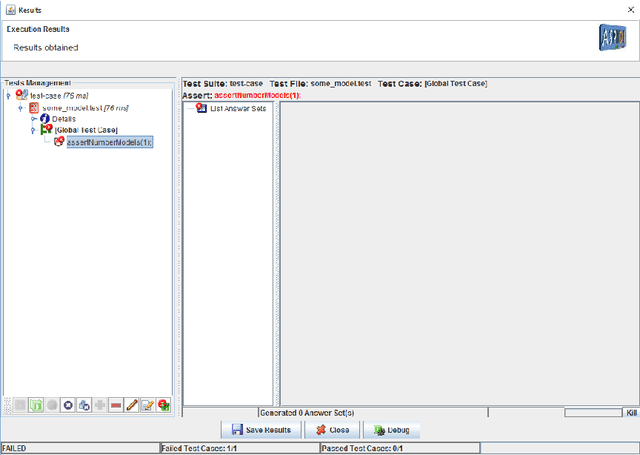
Task: Click the red assertNumberModels(1); Assert label
Action: tap(258, 95)
